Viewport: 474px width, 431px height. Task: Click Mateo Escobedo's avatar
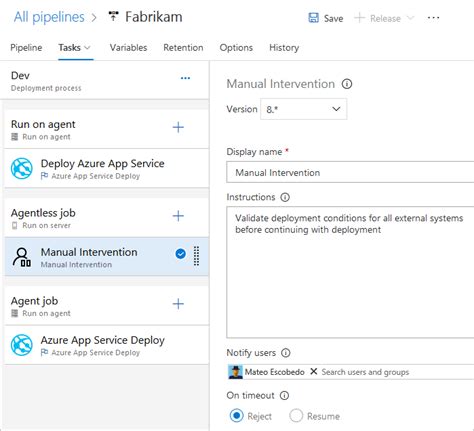(x=236, y=372)
